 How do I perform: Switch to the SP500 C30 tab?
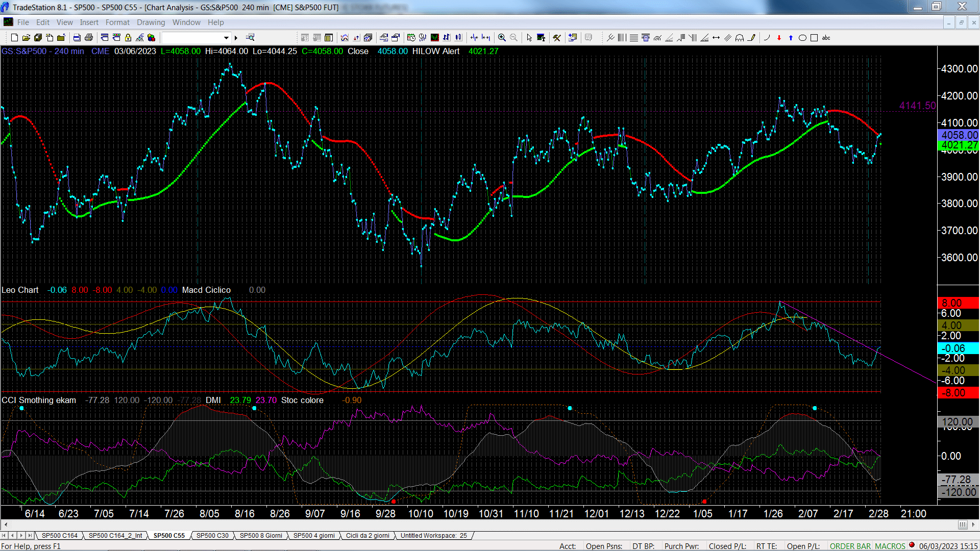click(212, 536)
